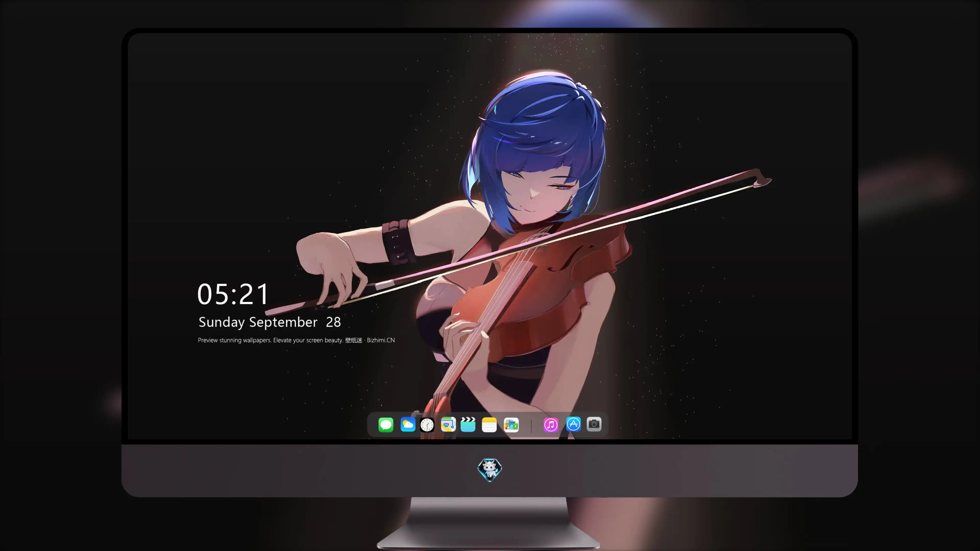Open the Maps app in the dock
This screenshot has width=980, height=551.
tap(448, 424)
